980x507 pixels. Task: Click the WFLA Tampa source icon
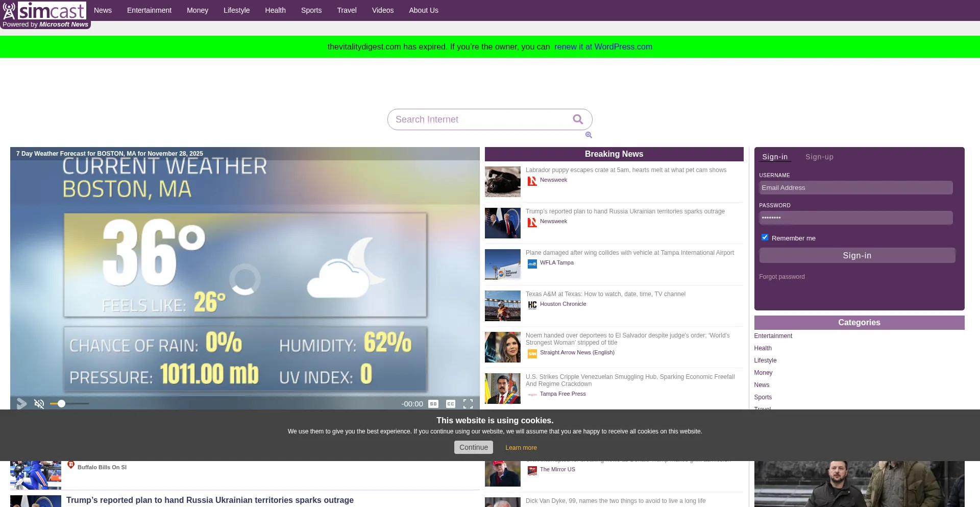[532, 263]
